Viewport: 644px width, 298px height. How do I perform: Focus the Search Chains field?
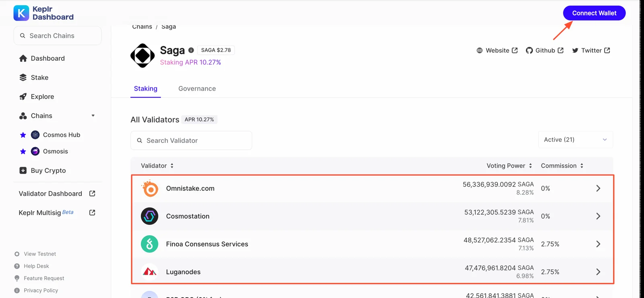58,36
